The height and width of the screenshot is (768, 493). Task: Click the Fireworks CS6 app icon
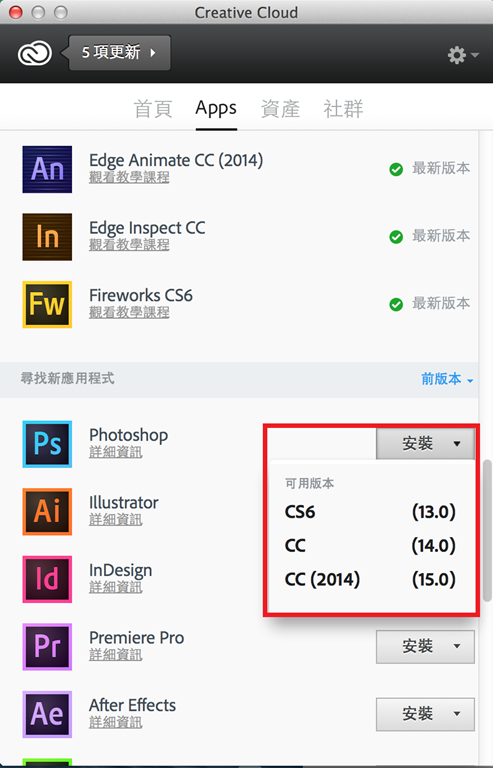(x=47, y=304)
